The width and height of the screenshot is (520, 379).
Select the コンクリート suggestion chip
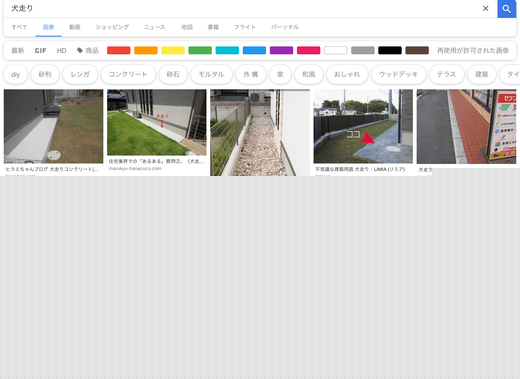(128, 74)
